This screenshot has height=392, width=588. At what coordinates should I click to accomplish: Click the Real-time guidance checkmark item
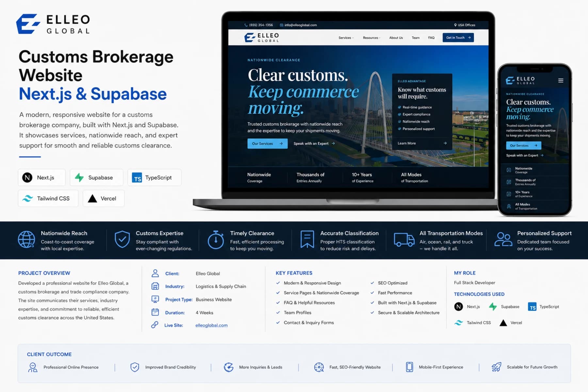pyautogui.click(x=415, y=107)
